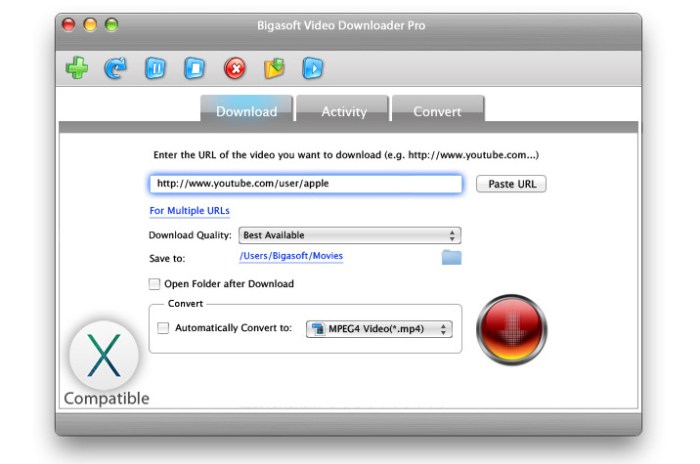
Task: Open the Download Quality dropdown
Action: tap(350, 235)
